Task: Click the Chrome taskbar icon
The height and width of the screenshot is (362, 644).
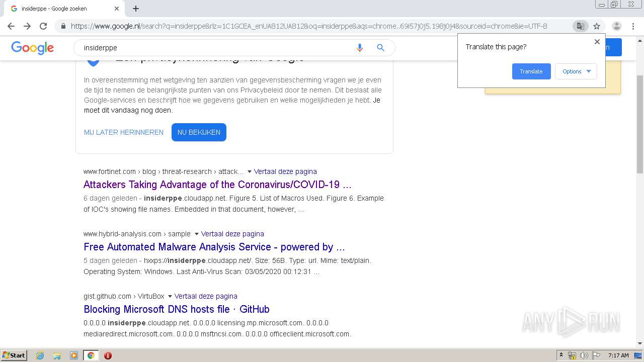Action: coord(91,355)
